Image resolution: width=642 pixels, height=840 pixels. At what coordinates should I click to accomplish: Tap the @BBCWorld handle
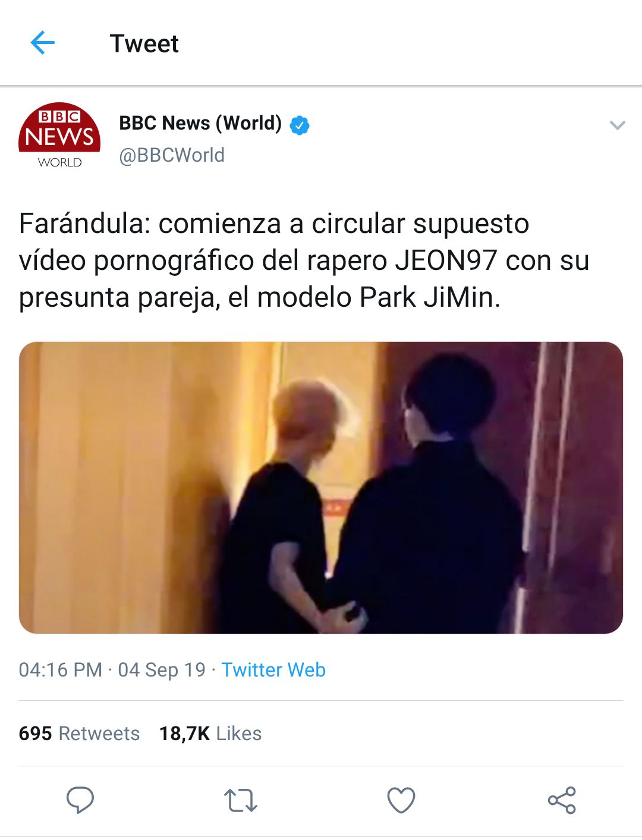click(x=172, y=155)
